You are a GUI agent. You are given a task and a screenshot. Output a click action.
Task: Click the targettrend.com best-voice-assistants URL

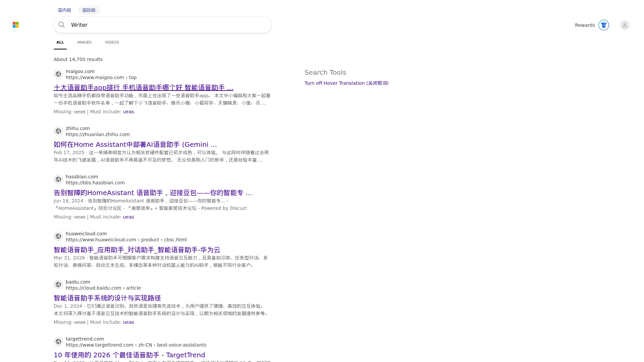(136, 345)
